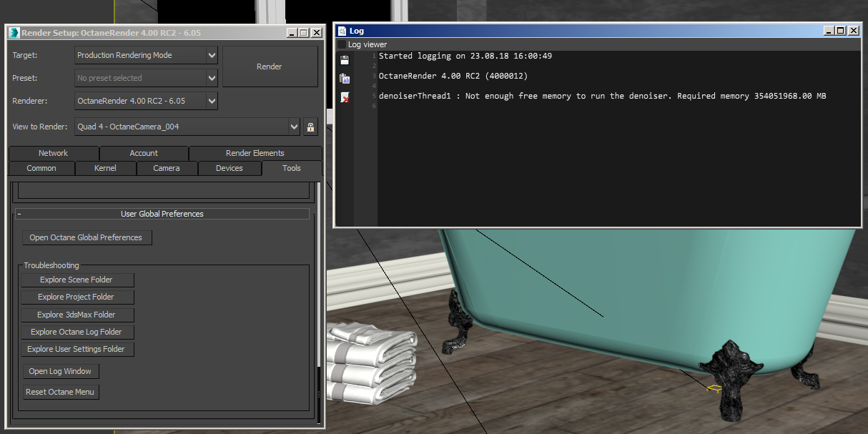Toggle the Log viewer checkbox
This screenshot has height=434, width=868.
click(x=341, y=44)
